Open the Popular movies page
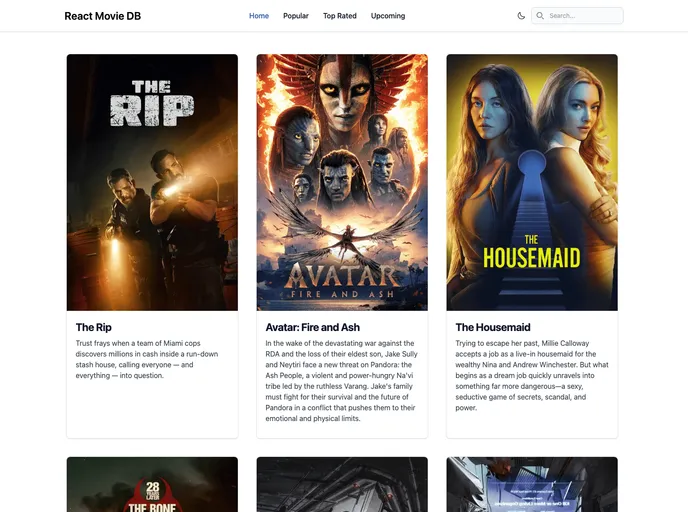Viewport: 688px width, 512px height. (x=296, y=16)
